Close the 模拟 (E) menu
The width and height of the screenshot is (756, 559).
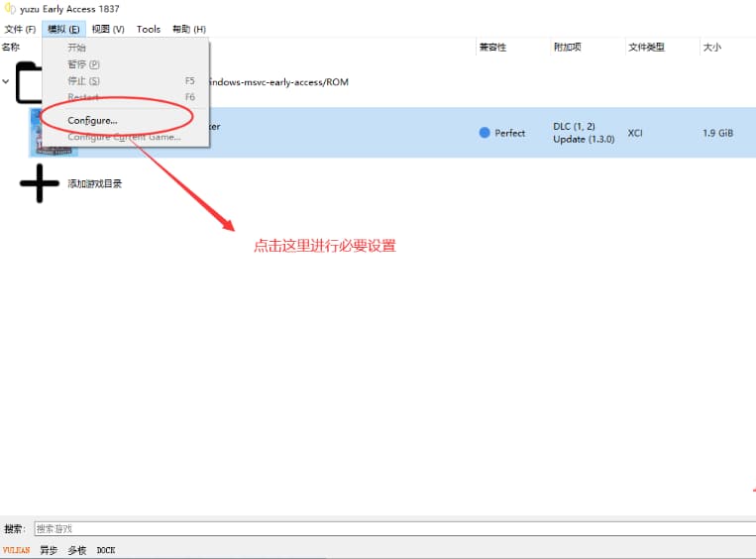[63, 30]
